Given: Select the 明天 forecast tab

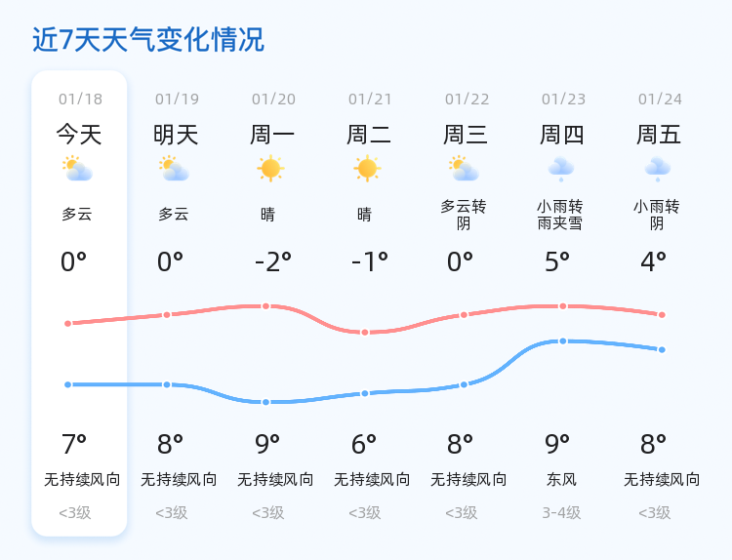Looking at the screenshot, I should 176,134.
